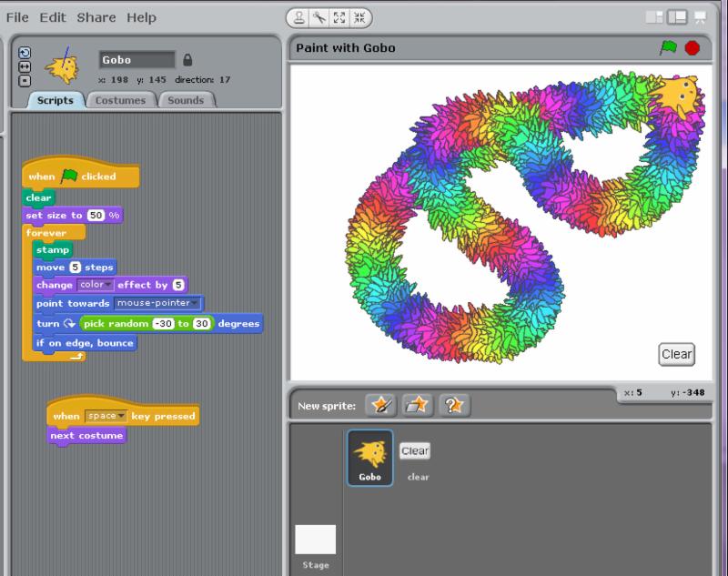Switch to full stage view mode
This screenshot has height=576, width=728.
(x=677, y=17)
